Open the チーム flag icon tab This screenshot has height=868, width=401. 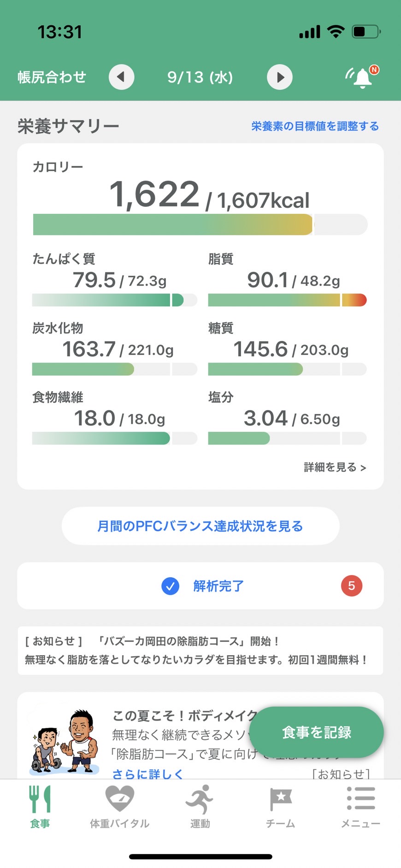coord(280,807)
